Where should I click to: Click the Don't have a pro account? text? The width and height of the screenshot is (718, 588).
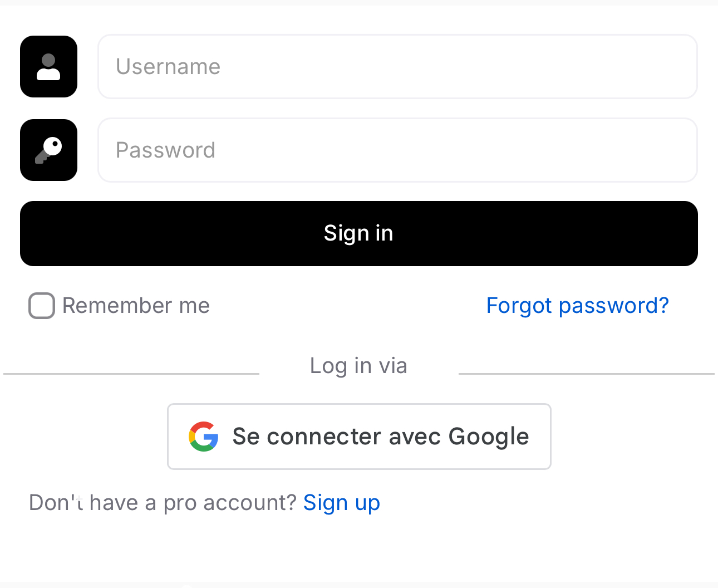coord(163,503)
